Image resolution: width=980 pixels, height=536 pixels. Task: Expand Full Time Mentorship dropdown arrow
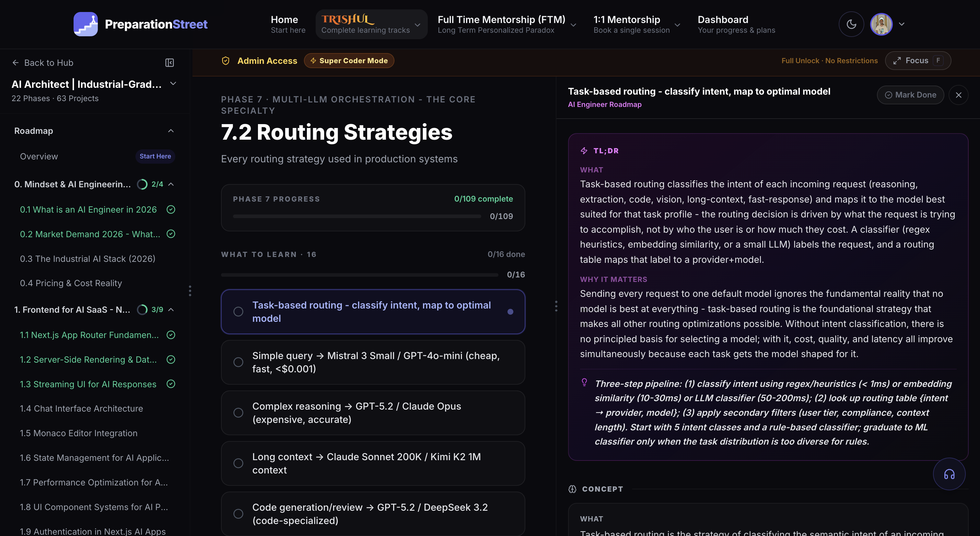pos(573,25)
